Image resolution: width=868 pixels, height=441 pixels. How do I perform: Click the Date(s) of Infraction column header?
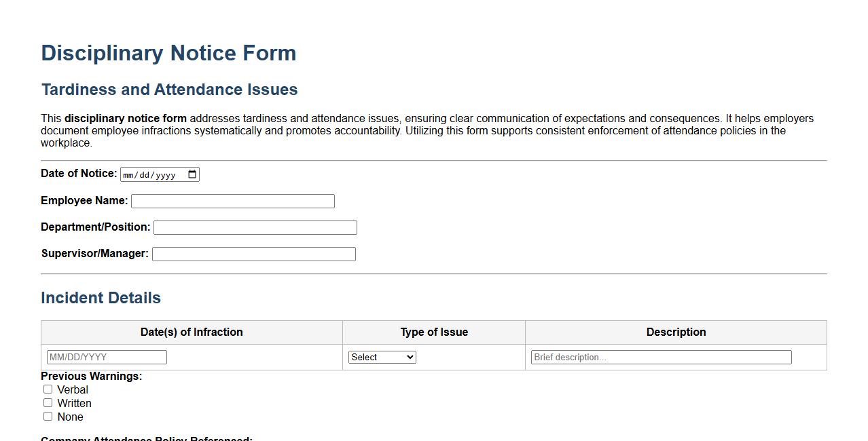pyautogui.click(x=192, y=332)
